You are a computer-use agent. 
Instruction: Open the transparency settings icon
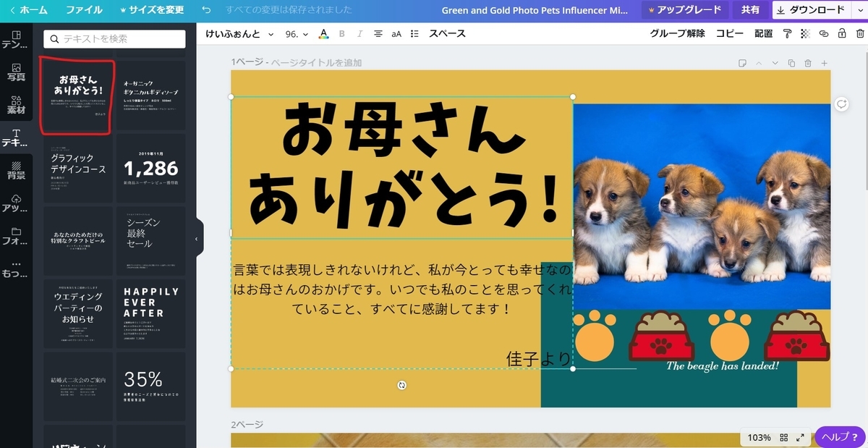click(804, 33)
